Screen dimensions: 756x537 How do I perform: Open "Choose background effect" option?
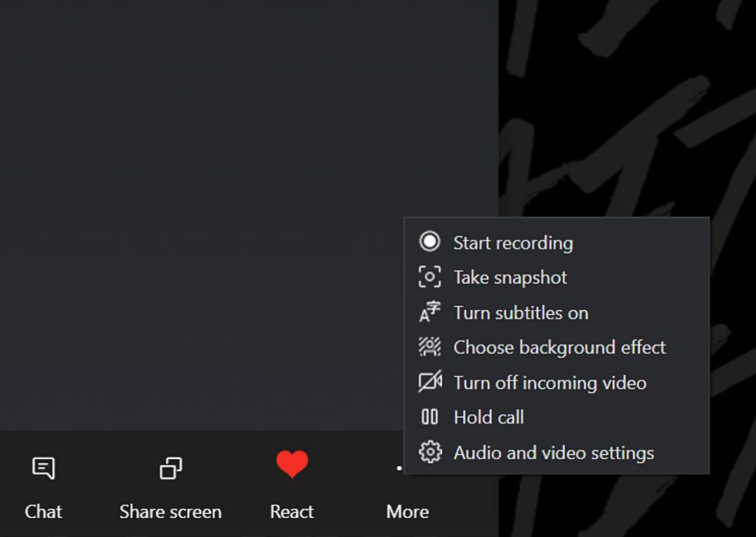tap(559, 348)
